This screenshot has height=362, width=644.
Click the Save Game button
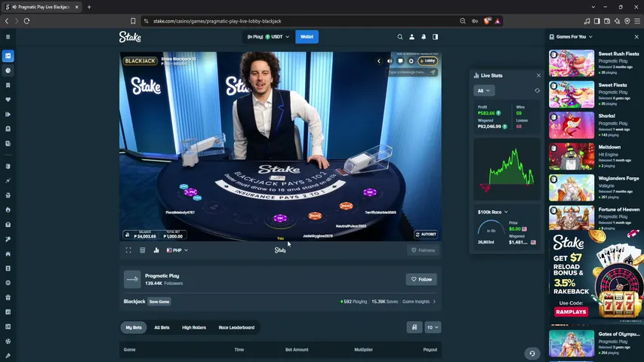pos(159,302)
